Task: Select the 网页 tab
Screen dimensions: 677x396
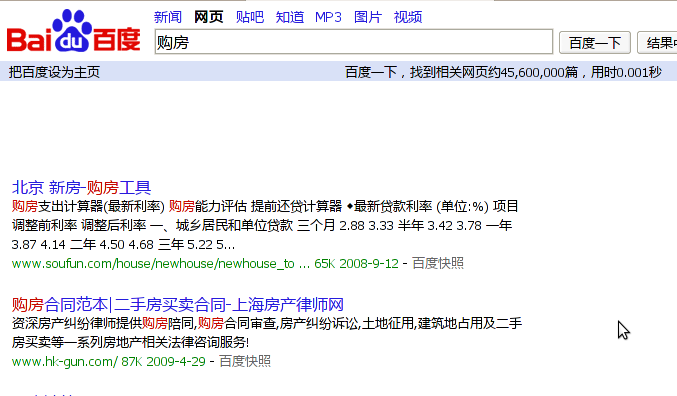Action: coord(209,17)
